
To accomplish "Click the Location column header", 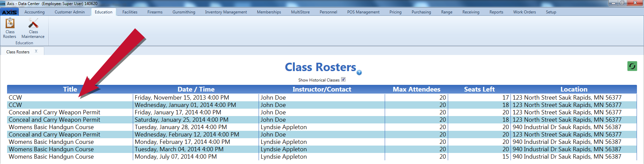I will (574, 89).
